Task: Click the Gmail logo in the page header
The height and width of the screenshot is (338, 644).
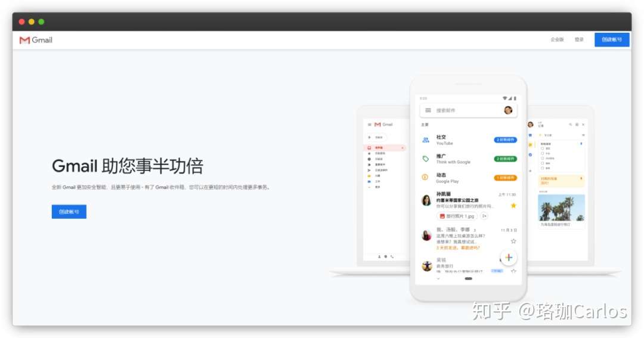Action: point(36,40)
